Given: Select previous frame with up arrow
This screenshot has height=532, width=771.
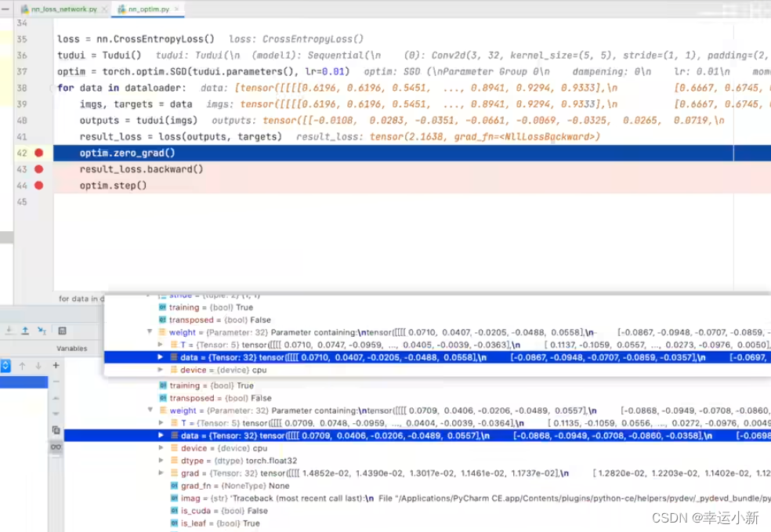Looking at the screenshot, I should pos(22,366).
